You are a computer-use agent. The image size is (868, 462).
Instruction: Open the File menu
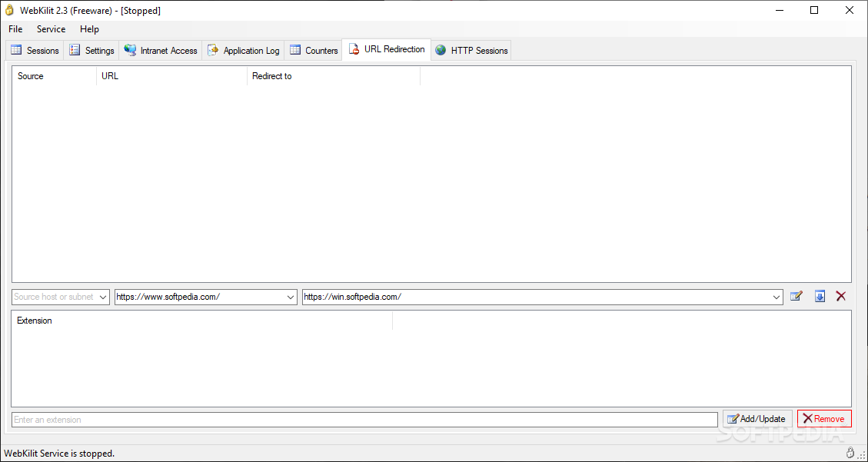coord(15,29)
